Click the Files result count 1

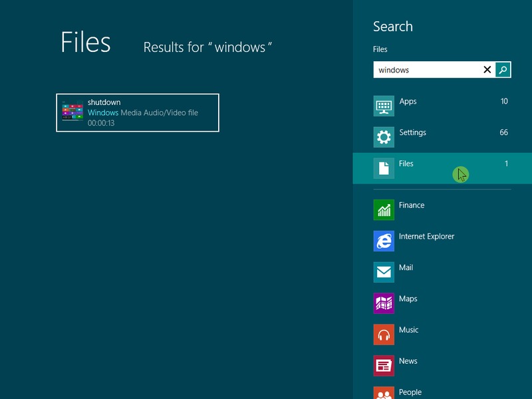pyautogui.click(x=506, y=164)
